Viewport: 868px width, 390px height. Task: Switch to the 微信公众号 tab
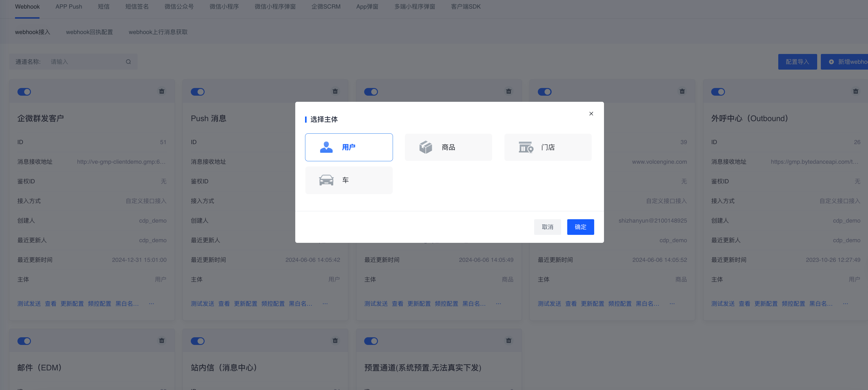[x=179, y=7]
